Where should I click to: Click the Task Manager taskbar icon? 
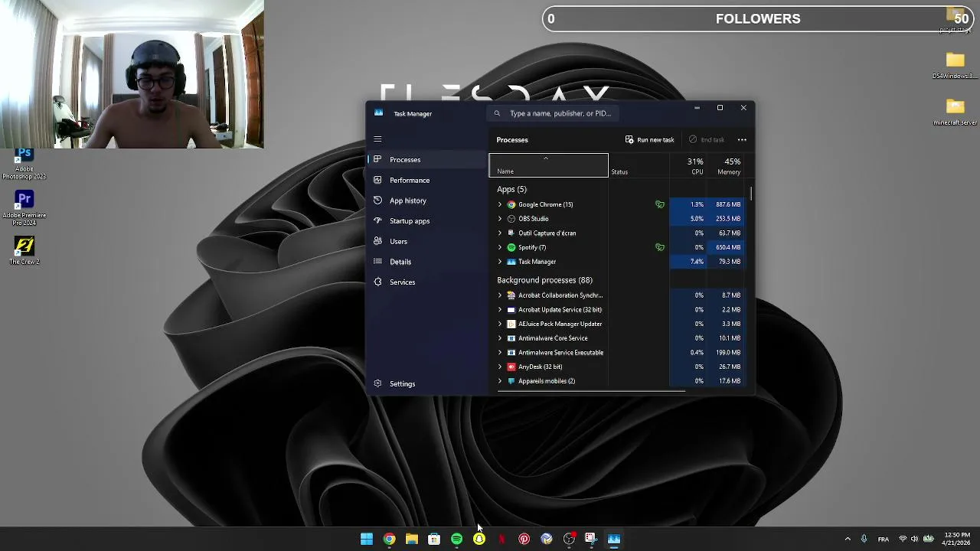(x=614, y=540)
